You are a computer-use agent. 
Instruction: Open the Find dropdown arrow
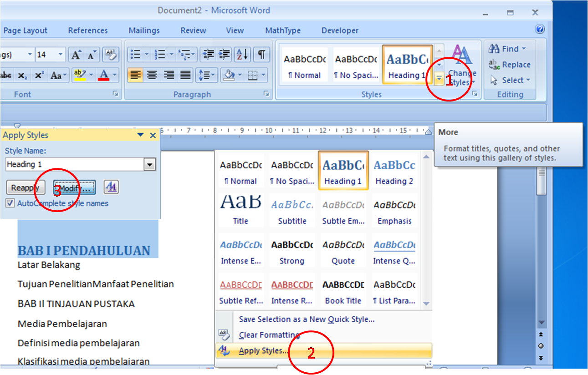523,49
